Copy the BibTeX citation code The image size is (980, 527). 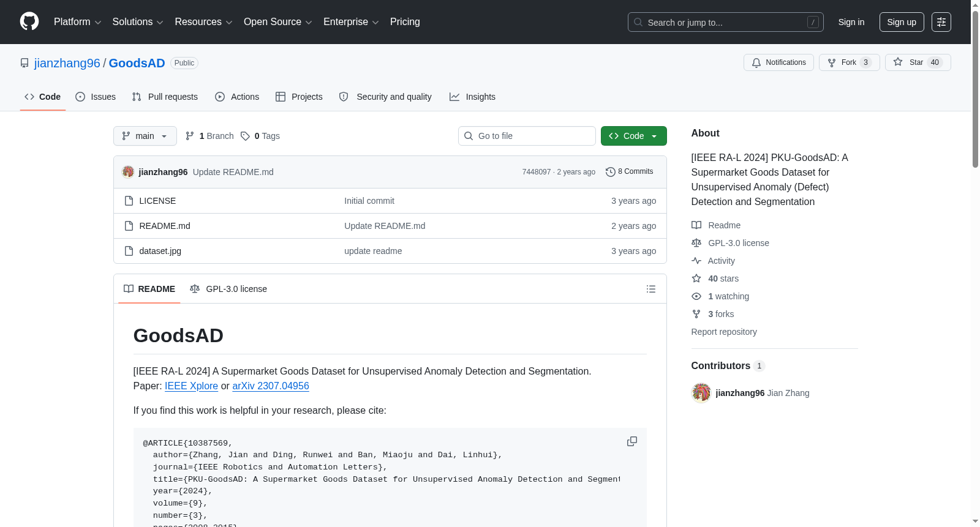632,441
